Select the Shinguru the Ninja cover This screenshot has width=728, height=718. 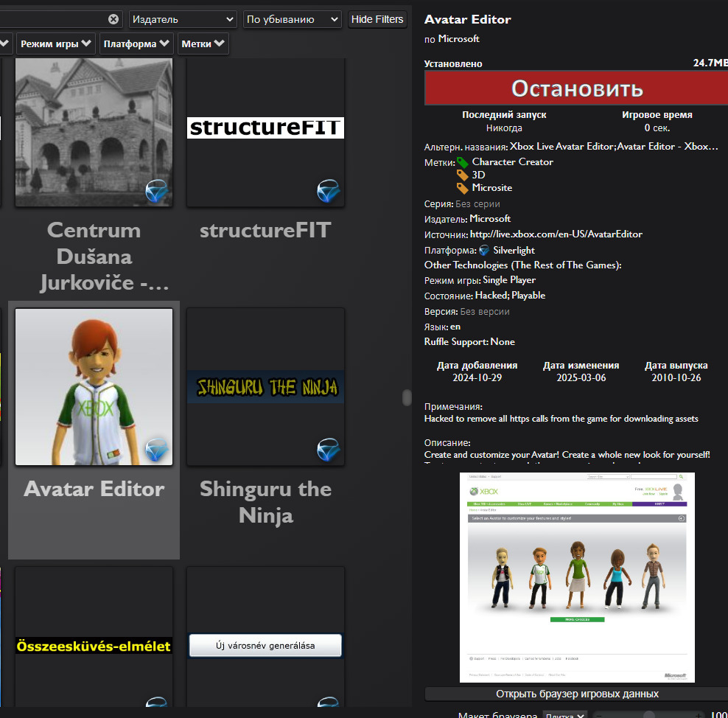point(265,387)
